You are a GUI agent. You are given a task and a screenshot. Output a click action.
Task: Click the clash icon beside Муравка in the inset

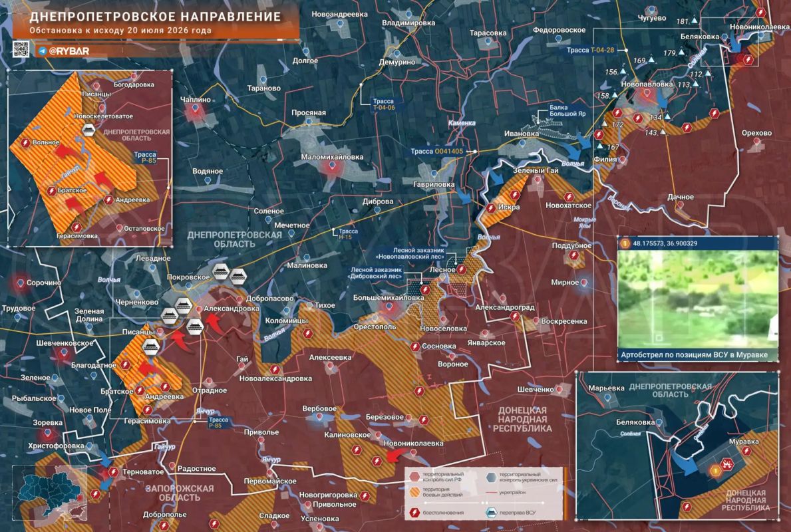pos(746,452)
